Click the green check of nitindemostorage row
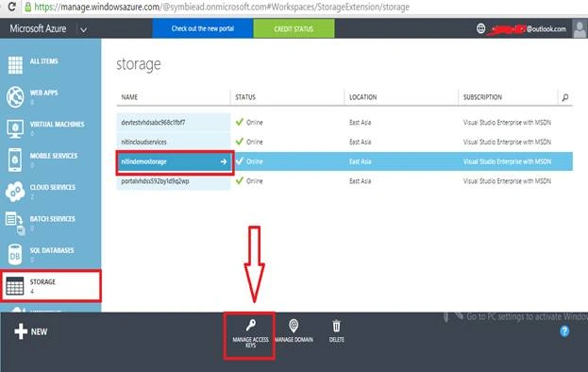This screenshot has height=372, width=588. (239, 161)
